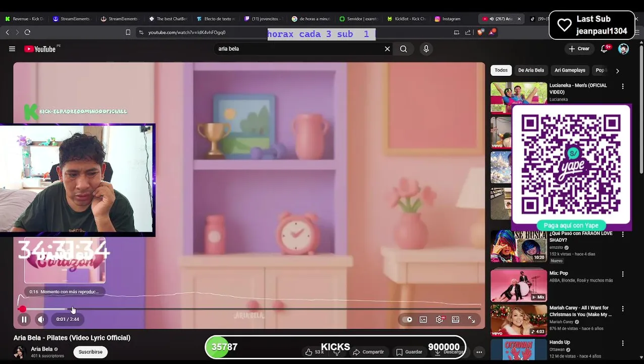Open options for the Mix: Pop item
This screenshot has height=364, width=644.
coord(623,274)
